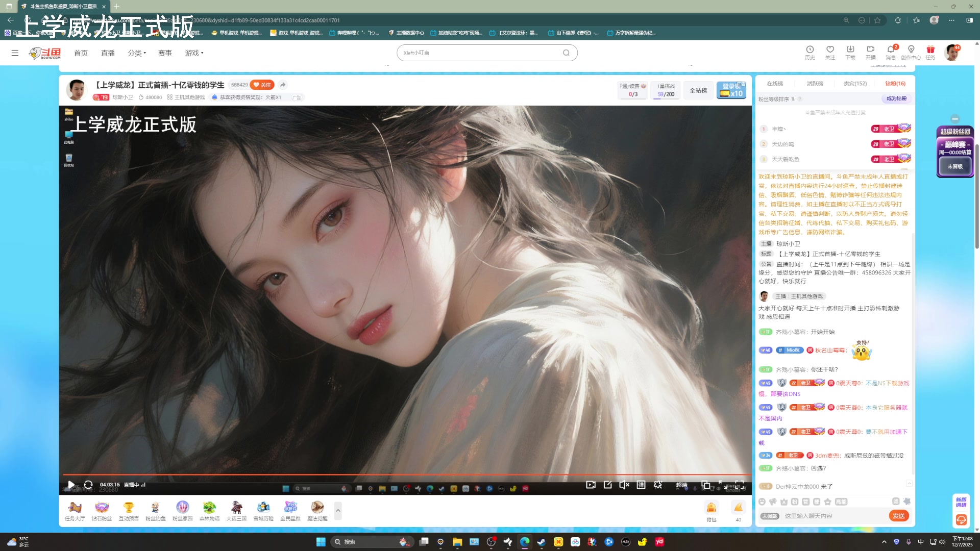
Task: Toggle web fullscreen arrows in player
Action: click(723, 485)
